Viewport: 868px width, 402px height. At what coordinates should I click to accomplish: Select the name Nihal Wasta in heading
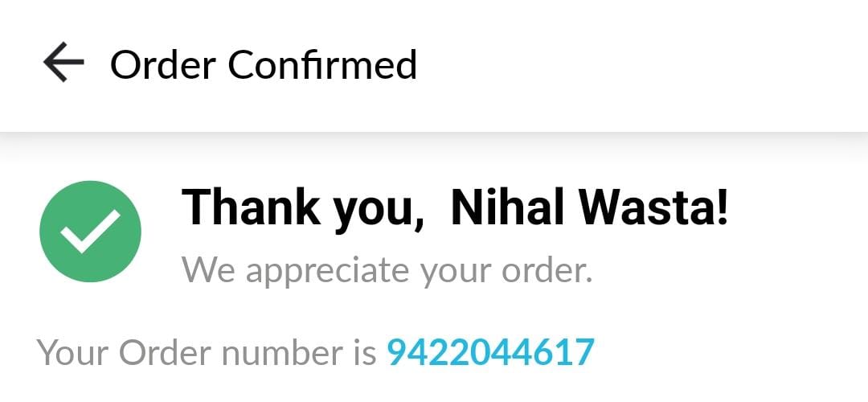tap(590, 207)
